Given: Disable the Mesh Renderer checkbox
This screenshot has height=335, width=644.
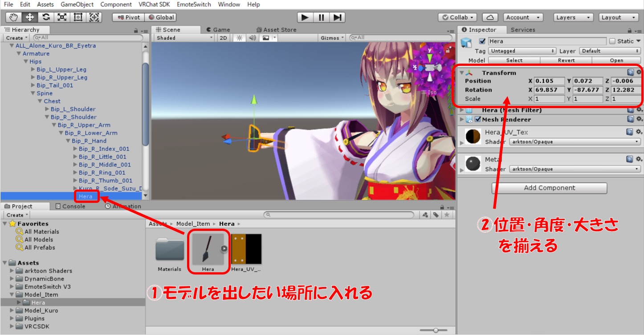Looking at the screenshot, I should [478, 119].
